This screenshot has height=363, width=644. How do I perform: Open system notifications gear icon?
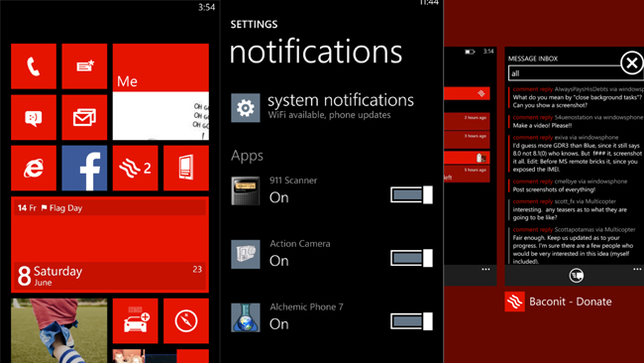[246, 108]
